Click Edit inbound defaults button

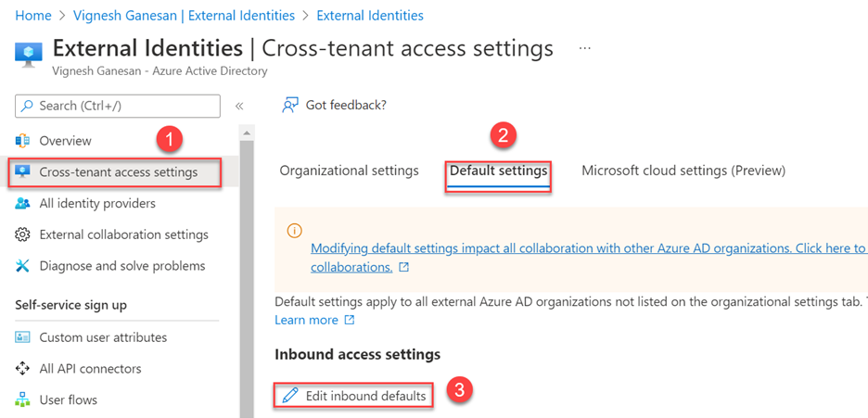click(x=354, y=396)
